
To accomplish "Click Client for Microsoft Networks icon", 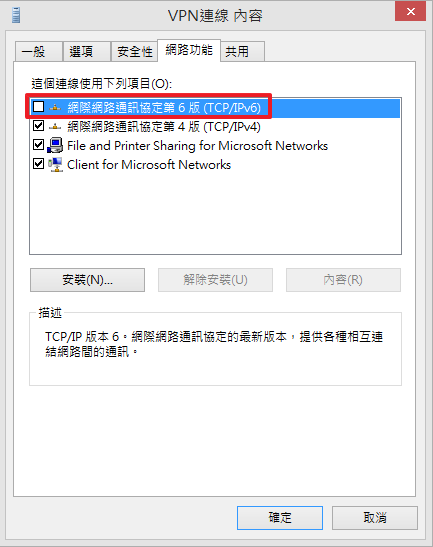I will pos(55,164).
